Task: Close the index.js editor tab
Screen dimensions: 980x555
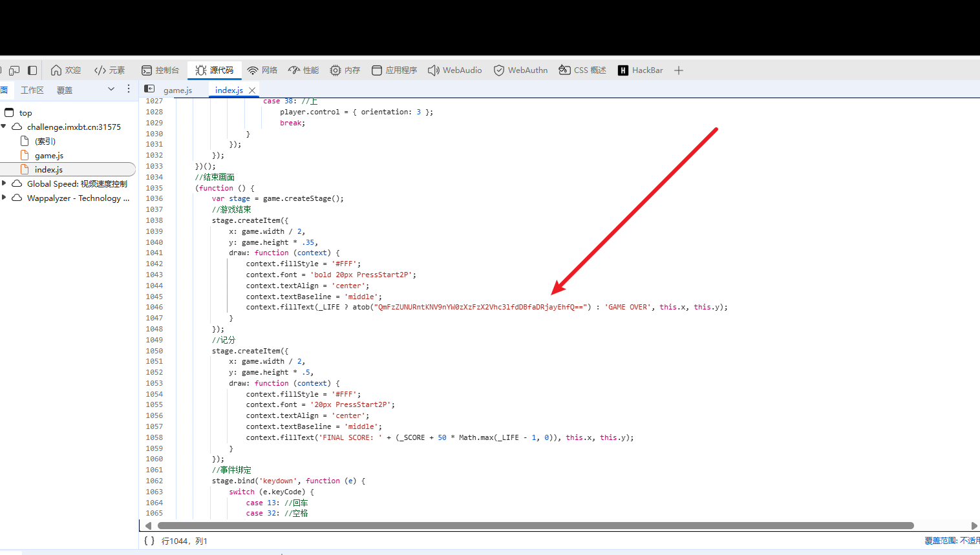Action: click(252, 90)
